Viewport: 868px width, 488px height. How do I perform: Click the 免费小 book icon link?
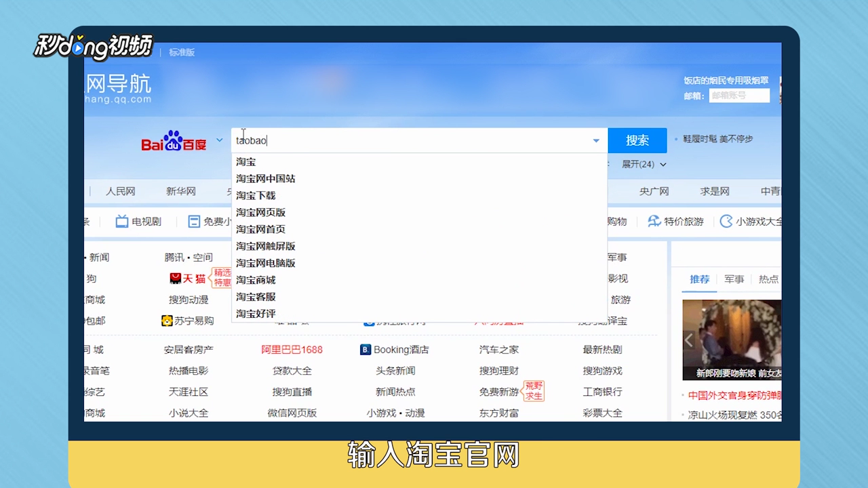210,221
